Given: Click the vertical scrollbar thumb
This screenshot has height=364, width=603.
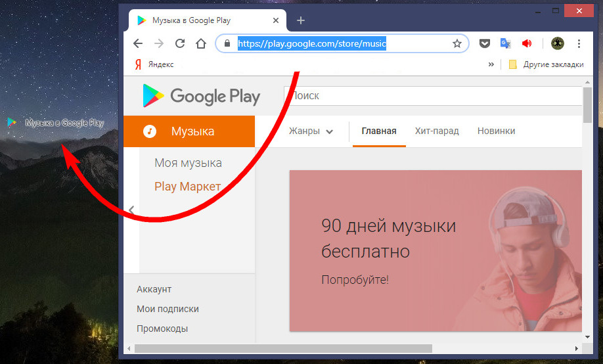Looking at the screenshot, I should click(x=587, y=104).
